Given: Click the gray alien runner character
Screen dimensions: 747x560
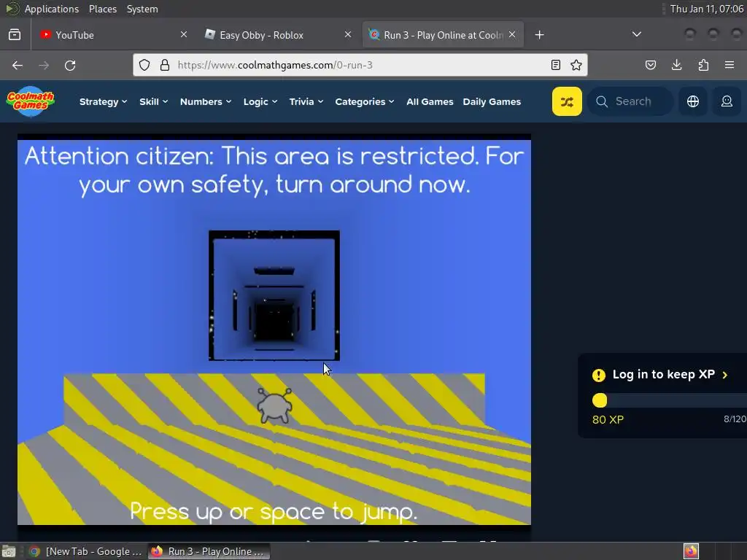Looking at the screenshot, I should 274,405.
